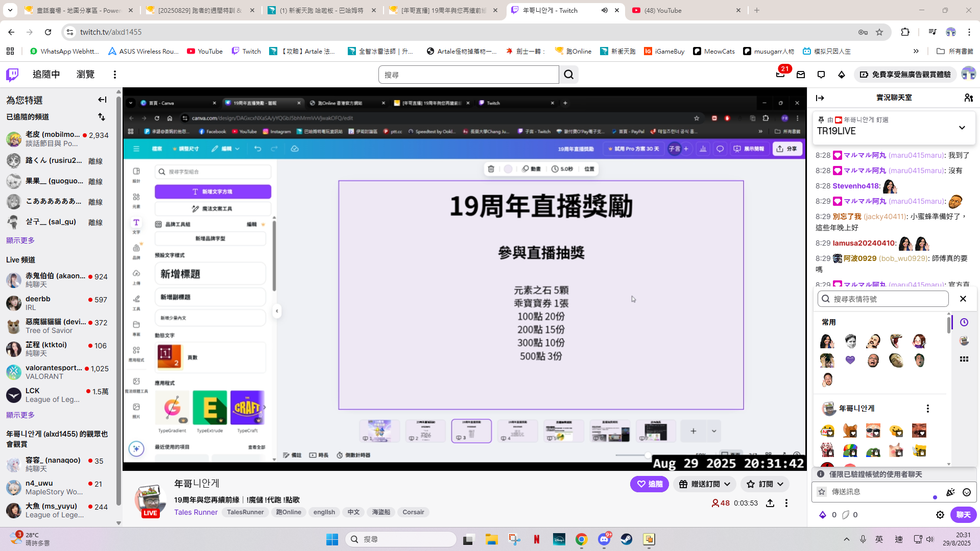Viewport: 980px width, 551px height.
Task: Switch to the YouTube browser tab
Action: [684, 10]
